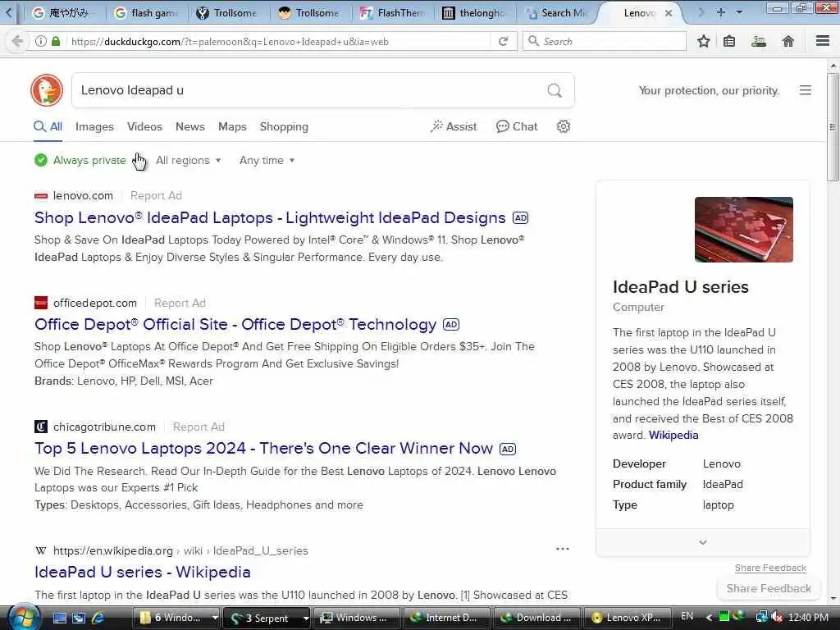Click the DuckDuckGo logo
The image size is (840, 630).
click(47, 90)
